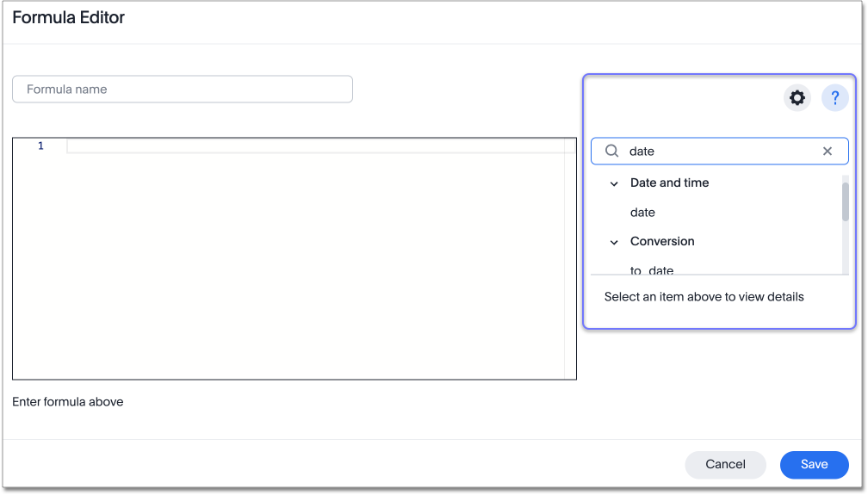Place cursor on formula editor line 1

[315, 146]
